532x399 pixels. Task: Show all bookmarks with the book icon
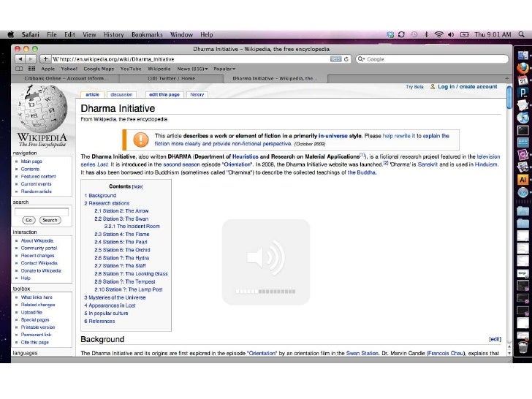pyautogui.click(x=19, y=69)
